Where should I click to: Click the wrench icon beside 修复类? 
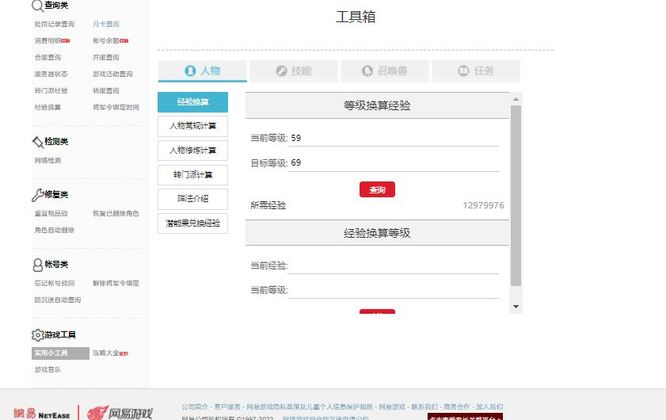point(37,194)
